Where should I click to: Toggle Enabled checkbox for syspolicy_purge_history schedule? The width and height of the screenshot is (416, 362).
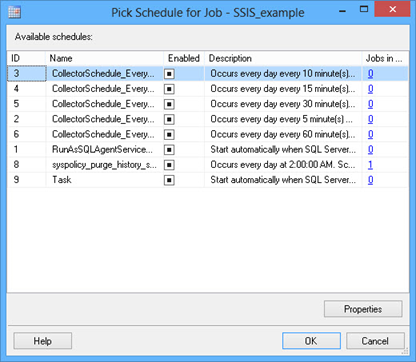click(x=169, y=165)
